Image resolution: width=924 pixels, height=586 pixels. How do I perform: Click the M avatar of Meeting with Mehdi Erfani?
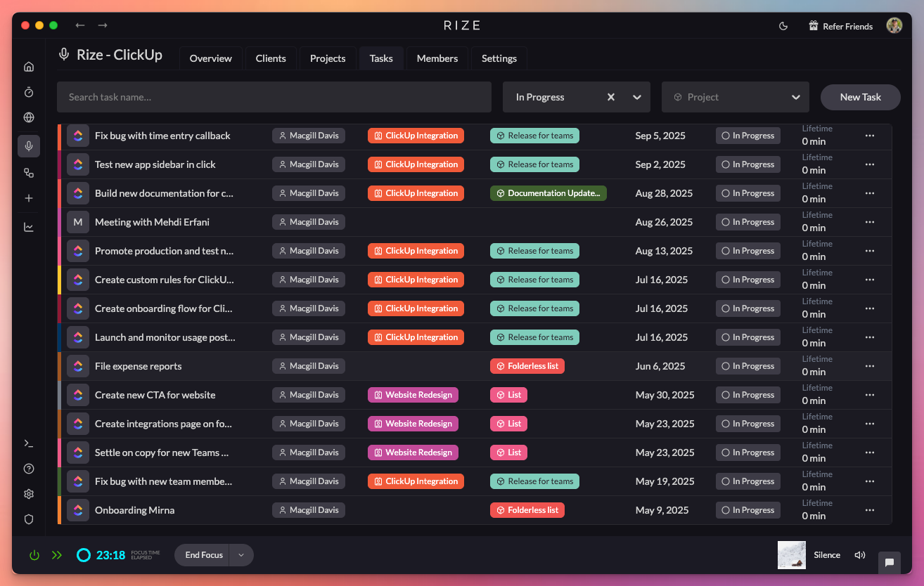click(78, 222)
